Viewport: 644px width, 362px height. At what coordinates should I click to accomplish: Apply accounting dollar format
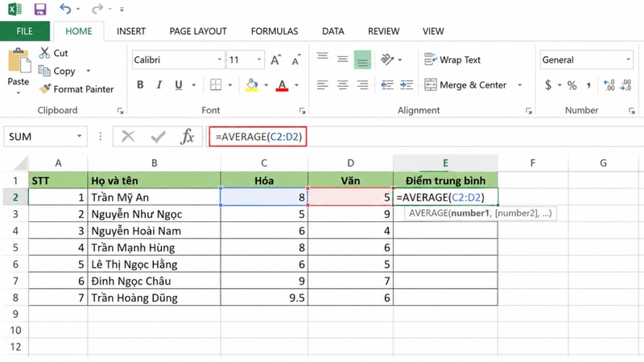pos(548,85)
